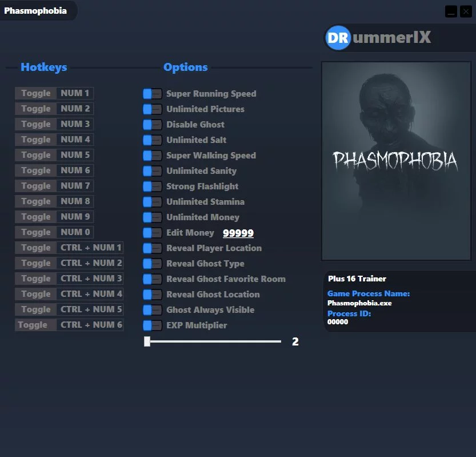Click the CTRL + NUM 3 hotkey field
The height and width of the screenshot is (457, 476).
(91, 279)
